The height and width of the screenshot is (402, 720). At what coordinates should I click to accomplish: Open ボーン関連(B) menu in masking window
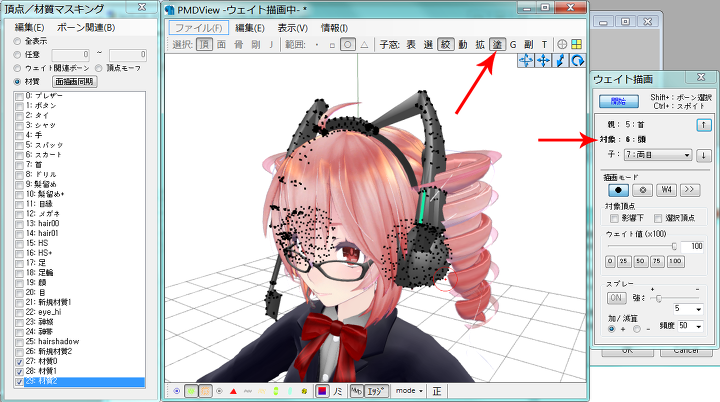pyautogui.click(x=86, y=28)
